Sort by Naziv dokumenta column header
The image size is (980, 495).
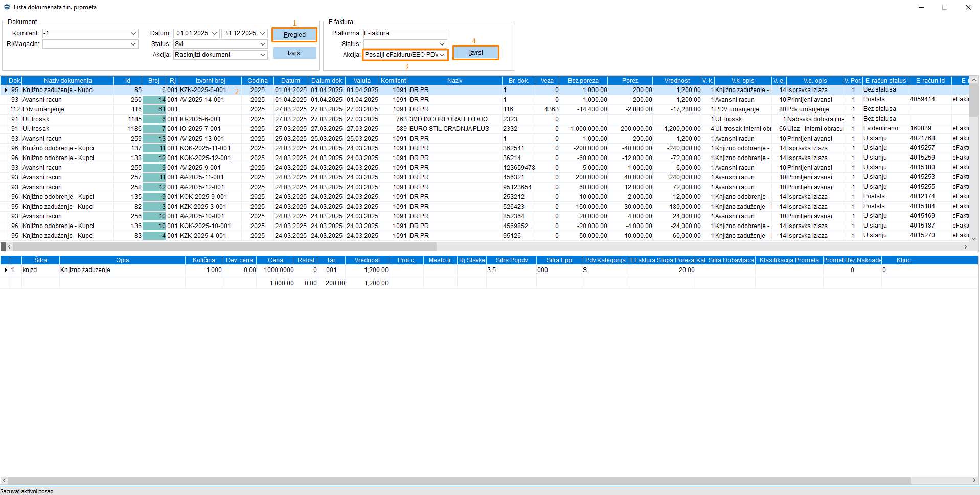tap(67, 81)
